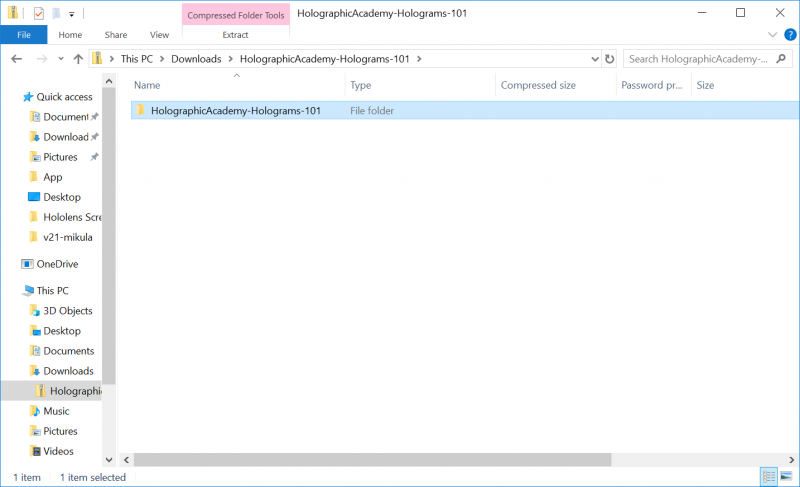Go up one level with Up arrow

pyautogui.click(x=78, y=59)
